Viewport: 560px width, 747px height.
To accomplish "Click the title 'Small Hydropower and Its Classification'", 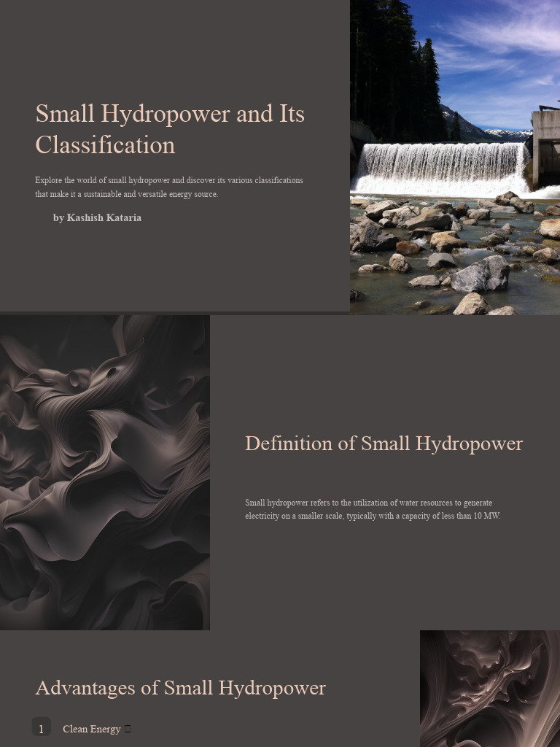I will coord(170,129).
